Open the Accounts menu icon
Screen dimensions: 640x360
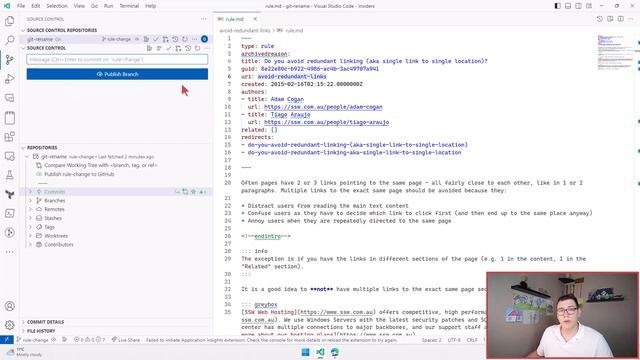(9, 306)
